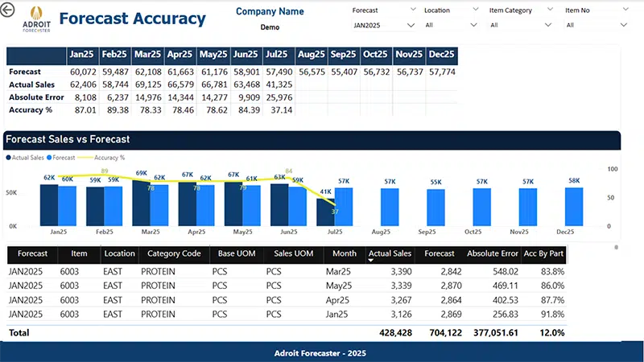This screenshot has height=362, width=644.
Task: Click the small chevron beside Forecast slicer title
Action: (413, 9)
